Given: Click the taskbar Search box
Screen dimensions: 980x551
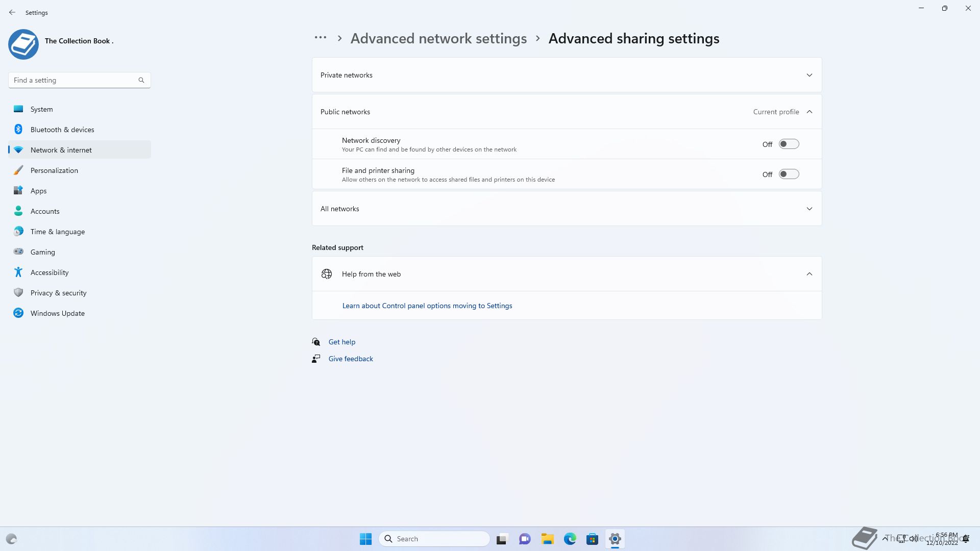Looking at the screenshot, I should coord(434,539).
